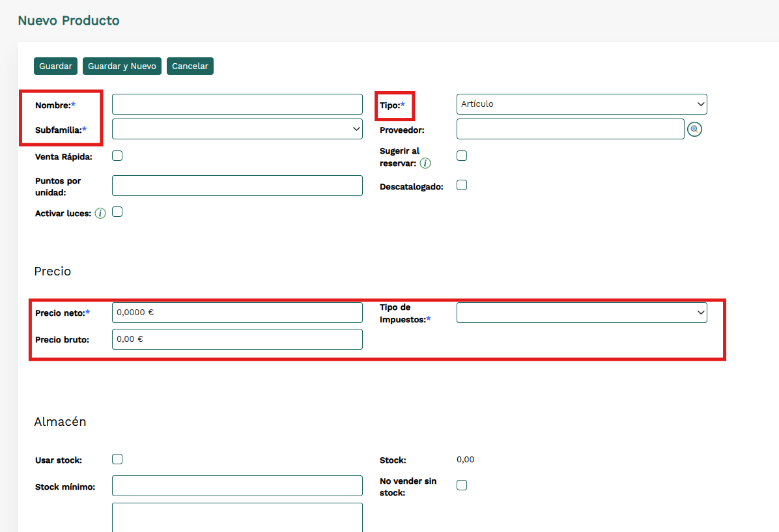Image resolution: width=779 pixels, height=532 pixels.
Task: Enable the Venta Rápida checkbox
Action: click(117, 156)
